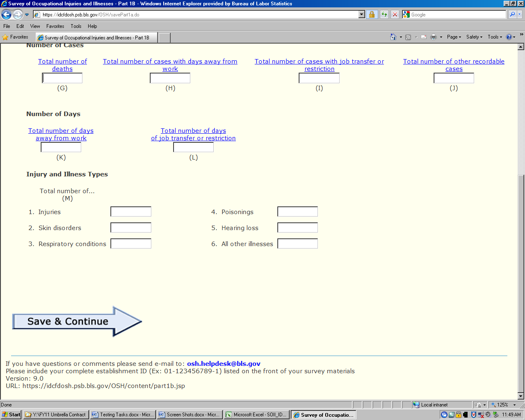Click the Read Mail envelope icon
525x420 pixels.
[x=424, y=37]
